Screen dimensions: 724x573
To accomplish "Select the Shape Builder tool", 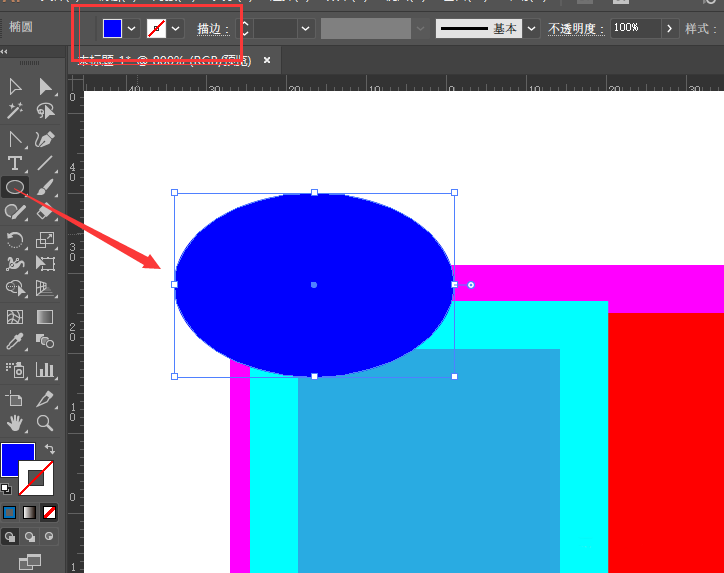I will [15, 288].
